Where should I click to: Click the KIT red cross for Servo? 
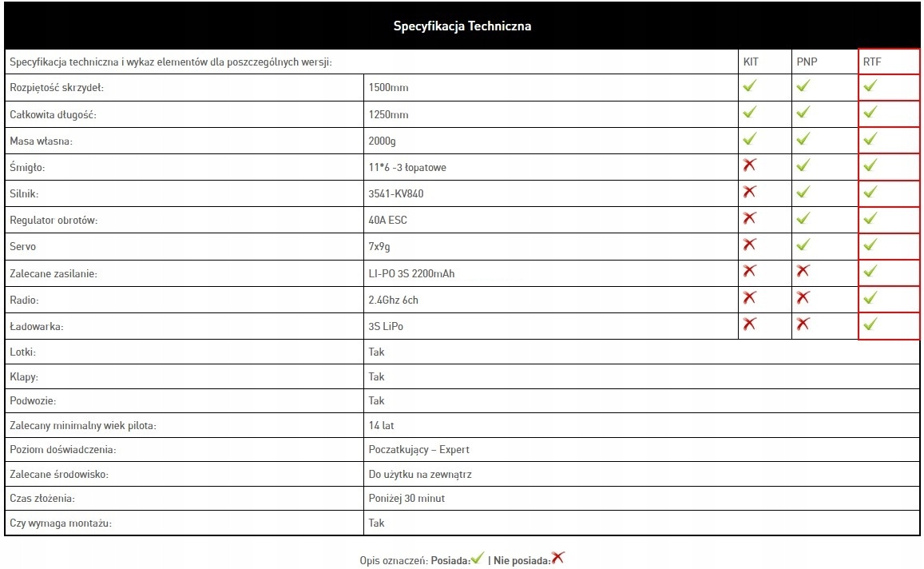pyautogui.click(x=749, y=245)
